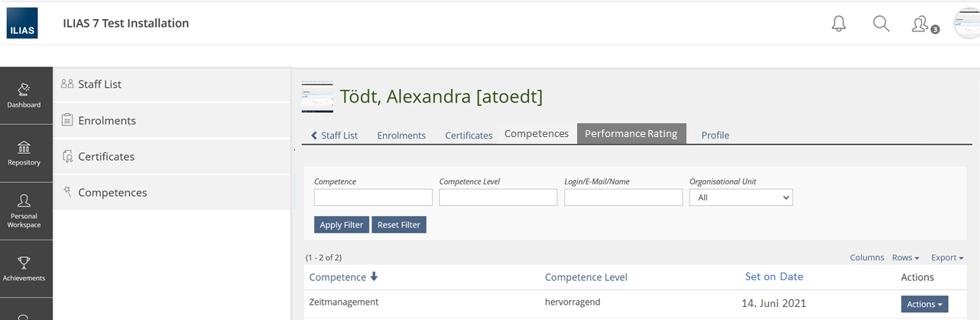Image resolution: width=980 pixels, height=320 pixels.
Task: Click the ILIAS logo icon
Action: pos(21,23)
